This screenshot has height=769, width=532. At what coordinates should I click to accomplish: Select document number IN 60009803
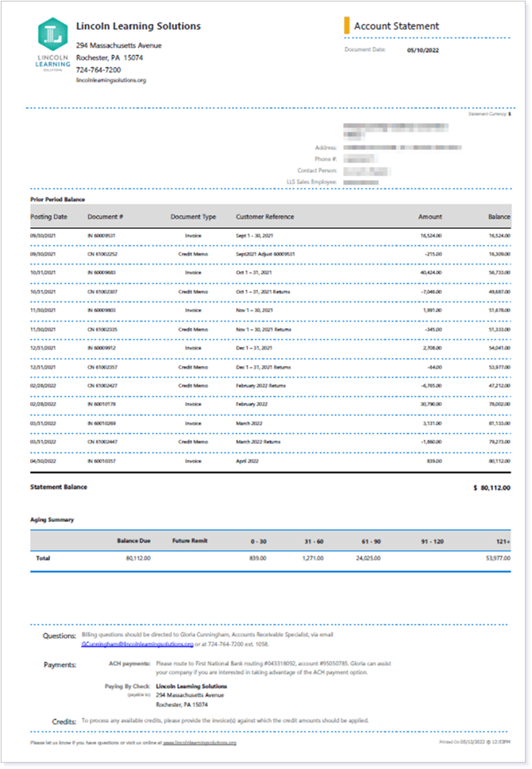coord(102,311)
